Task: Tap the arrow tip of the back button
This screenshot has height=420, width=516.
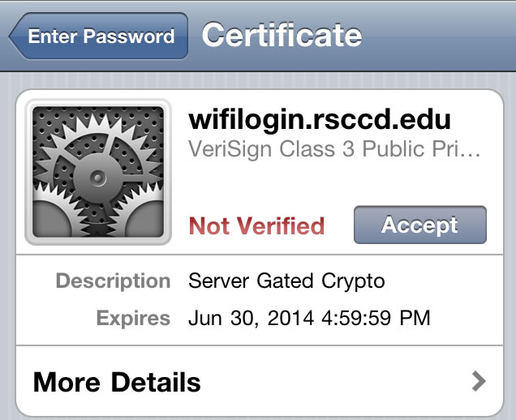Action: [15, 36]
